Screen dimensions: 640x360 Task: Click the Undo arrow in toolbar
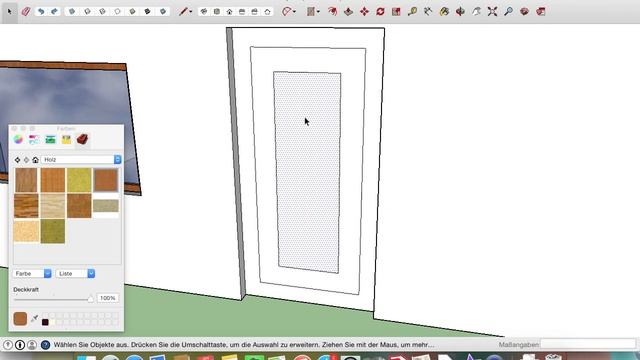(41, 11)
